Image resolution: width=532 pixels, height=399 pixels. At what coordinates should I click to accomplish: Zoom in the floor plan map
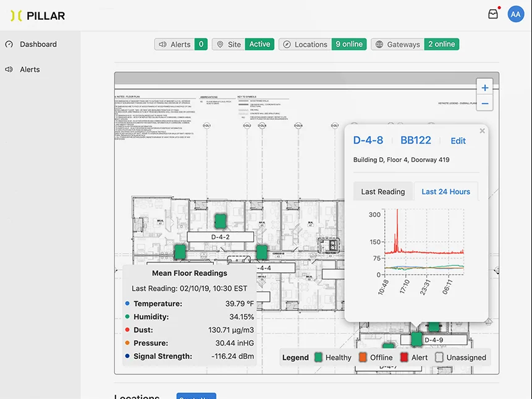485,88
